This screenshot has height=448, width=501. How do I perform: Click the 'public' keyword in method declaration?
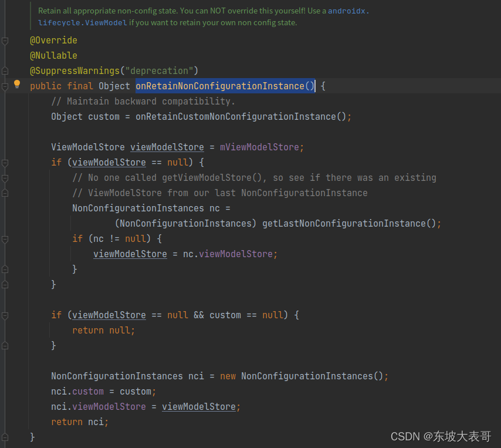tap(46, 86)
